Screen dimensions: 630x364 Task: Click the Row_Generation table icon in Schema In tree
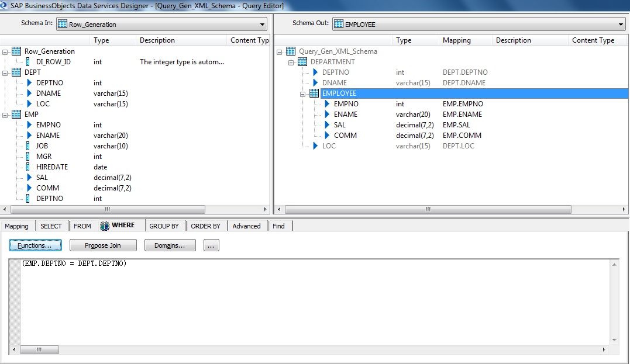(16, 51)
